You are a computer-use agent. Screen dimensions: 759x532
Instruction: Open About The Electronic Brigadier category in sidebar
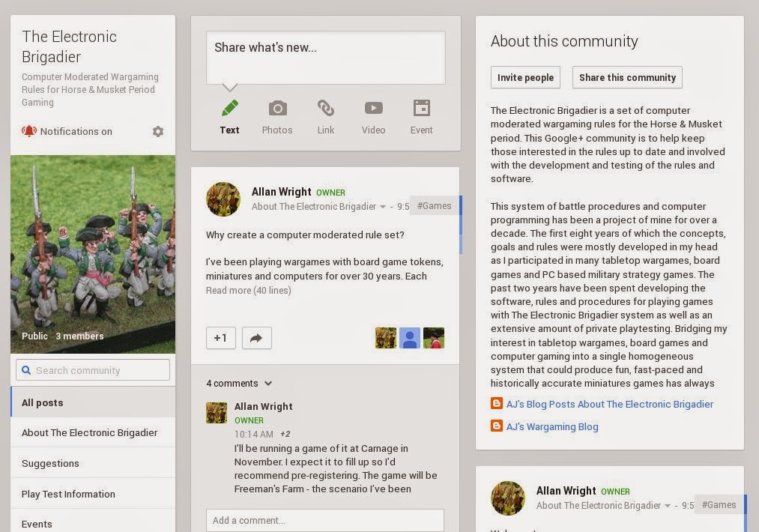93,432
